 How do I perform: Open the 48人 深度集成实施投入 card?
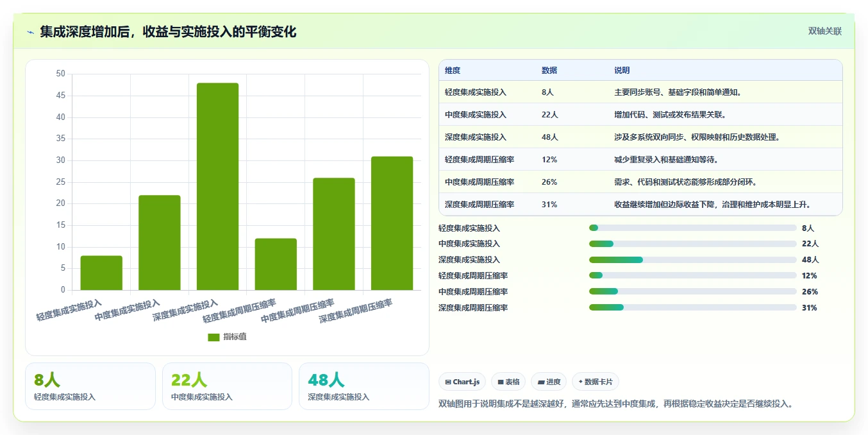[364, 386]
